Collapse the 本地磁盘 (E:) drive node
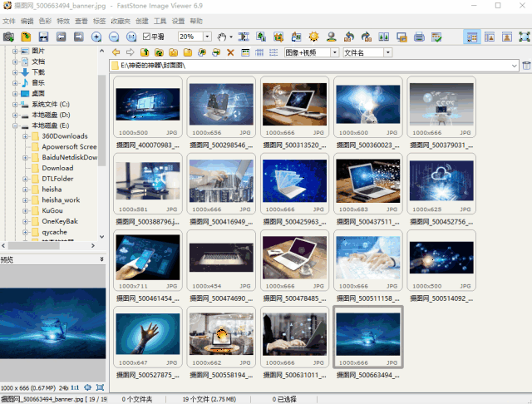The width and height of the screenshot is (532, 404). pos(15,126)
